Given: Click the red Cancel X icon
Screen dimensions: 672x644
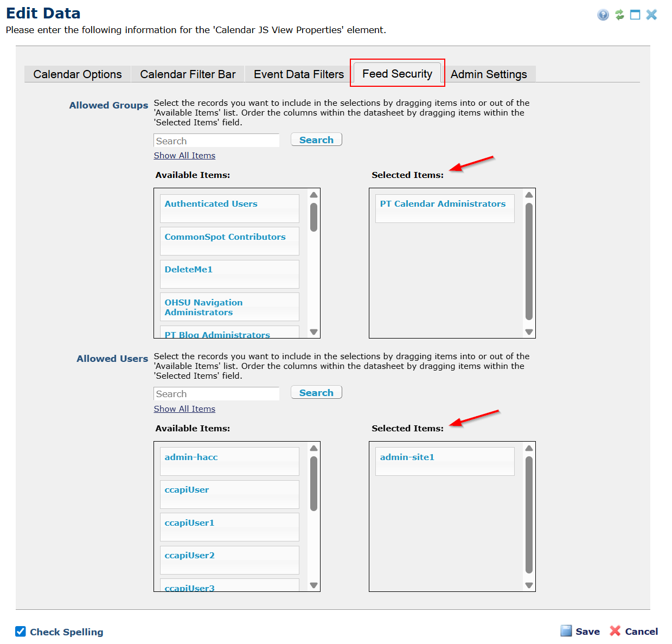Looking at the screenshot, I should pyautogui.click(x=615, y=630).
